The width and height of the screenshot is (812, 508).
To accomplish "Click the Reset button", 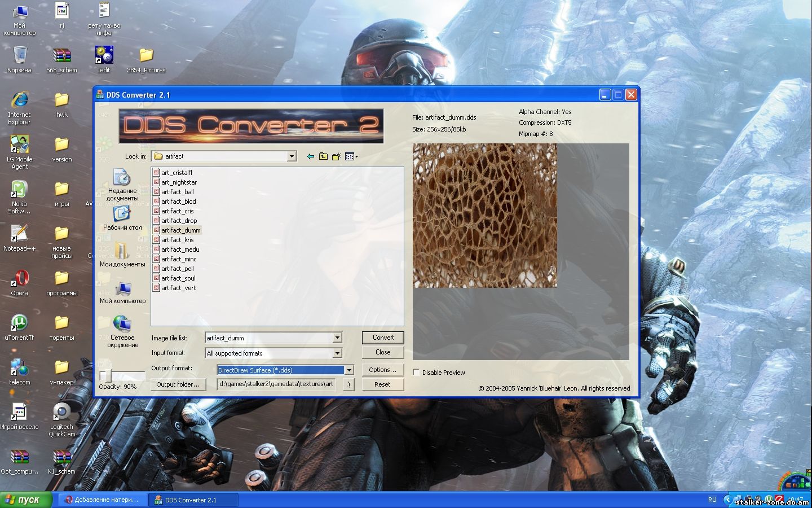I will coord(382,384).
